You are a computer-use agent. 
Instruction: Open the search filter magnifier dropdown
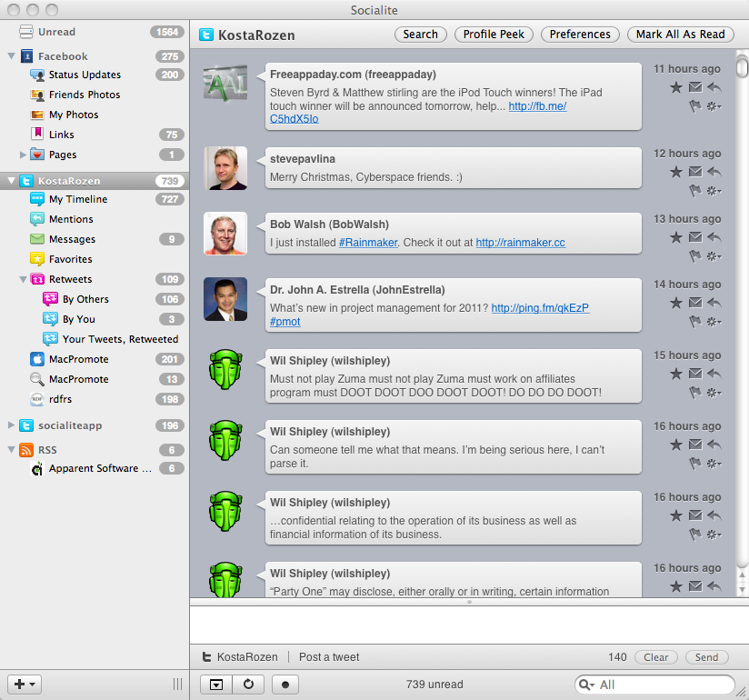click(586, 685)
